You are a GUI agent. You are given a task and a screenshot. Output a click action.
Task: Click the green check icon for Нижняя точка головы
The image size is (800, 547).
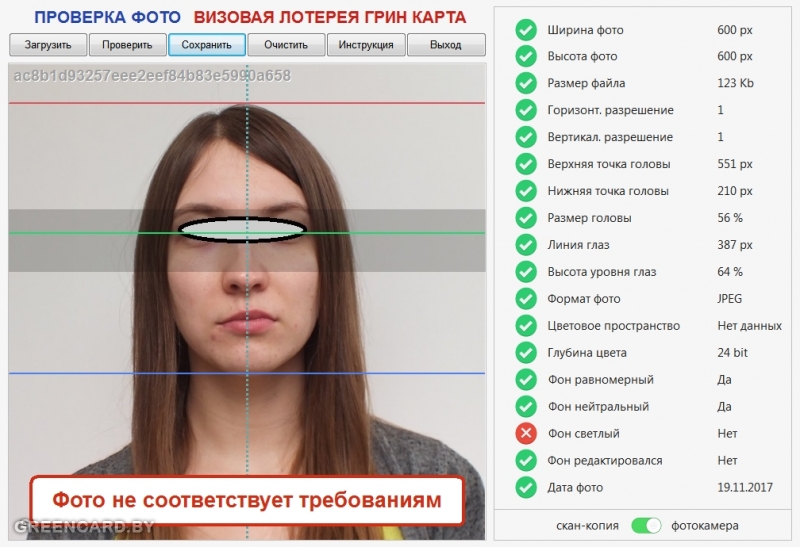(x=526, y=191)
